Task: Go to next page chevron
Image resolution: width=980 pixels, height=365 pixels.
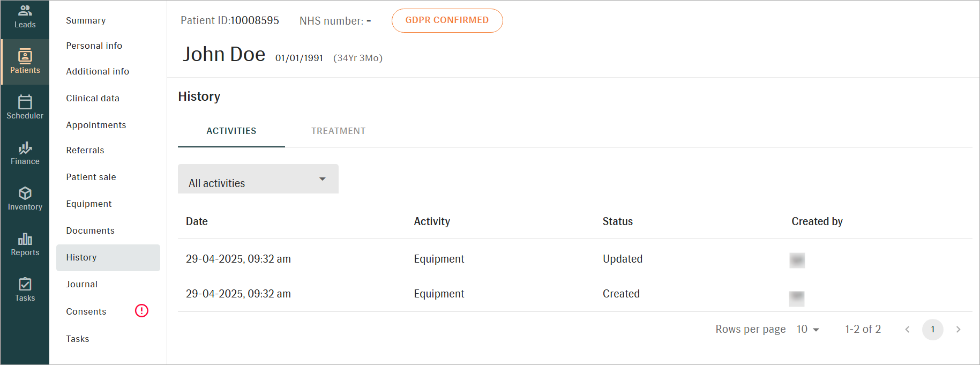Action: [x=958, y=329]
